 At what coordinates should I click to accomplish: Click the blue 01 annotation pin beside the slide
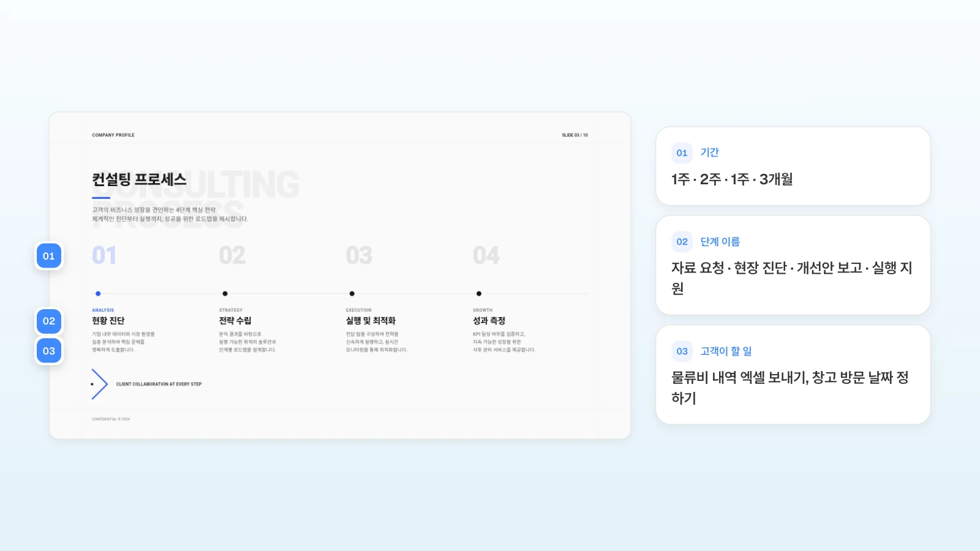(49, 256)
